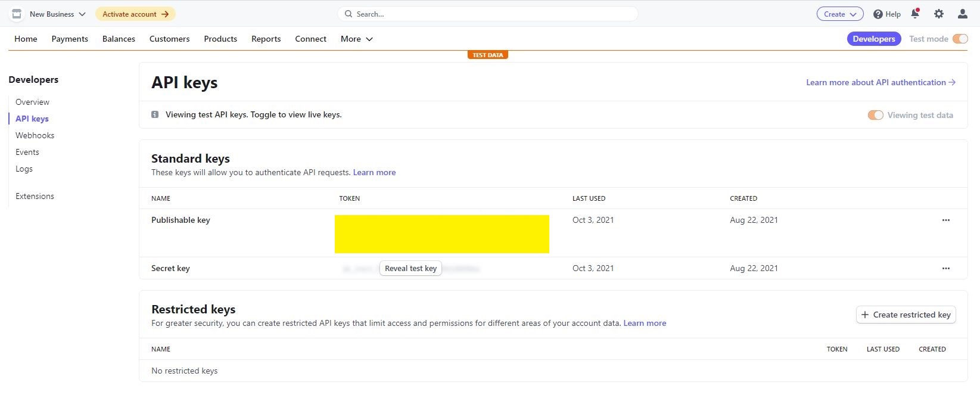980x395 pixels.
Task: Click into the Search input field
Action: (x=489, y=14)
